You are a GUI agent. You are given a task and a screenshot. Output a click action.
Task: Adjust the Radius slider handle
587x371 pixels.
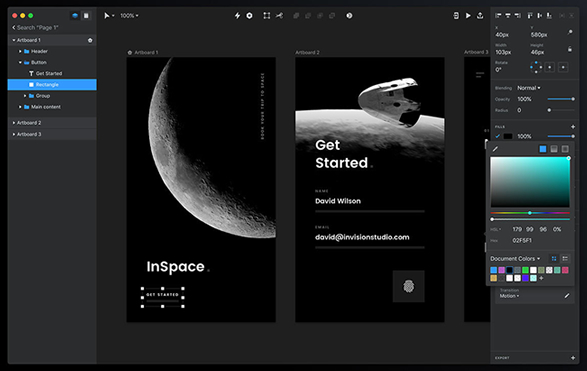[549, 110]
